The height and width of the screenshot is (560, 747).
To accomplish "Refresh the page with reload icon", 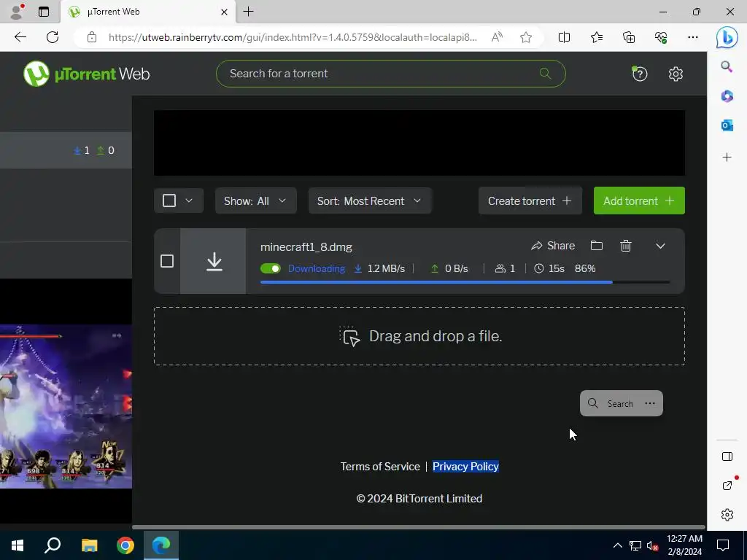I will pyautogui.click(x=53, y=37).
